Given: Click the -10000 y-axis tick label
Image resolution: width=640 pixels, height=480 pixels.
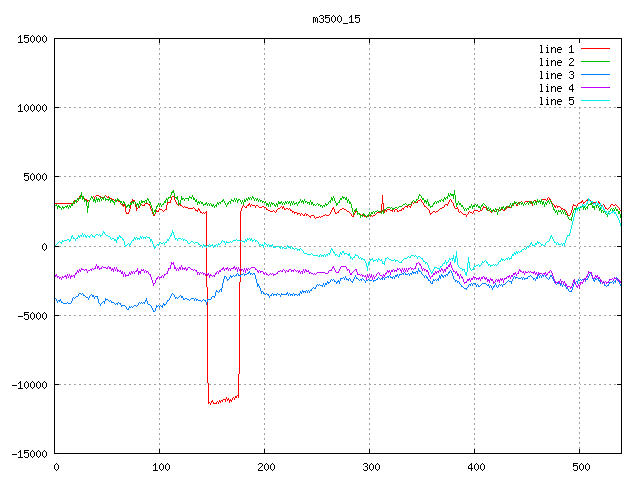Looking at the screenshot, I should tap(28, 384).
